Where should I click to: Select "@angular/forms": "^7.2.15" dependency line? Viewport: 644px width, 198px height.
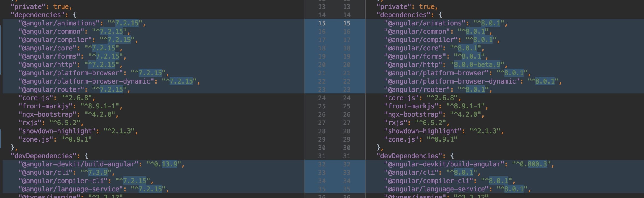pos(72,56)
